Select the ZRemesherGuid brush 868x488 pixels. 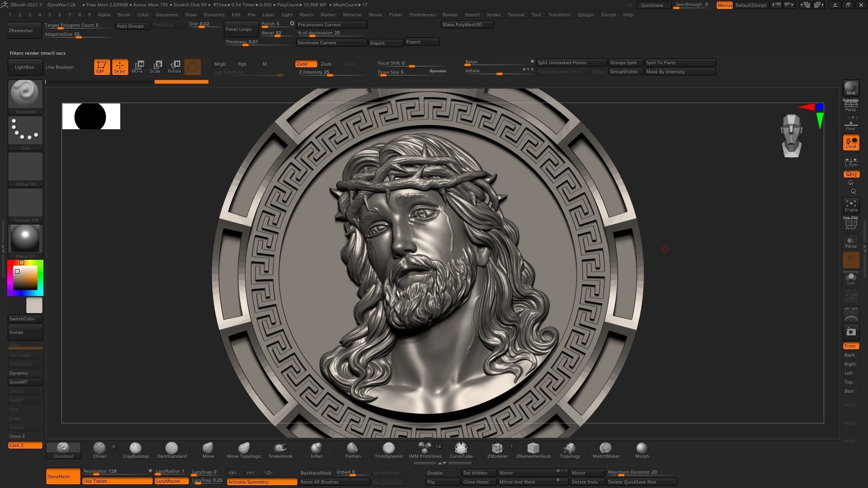(533, 450)
